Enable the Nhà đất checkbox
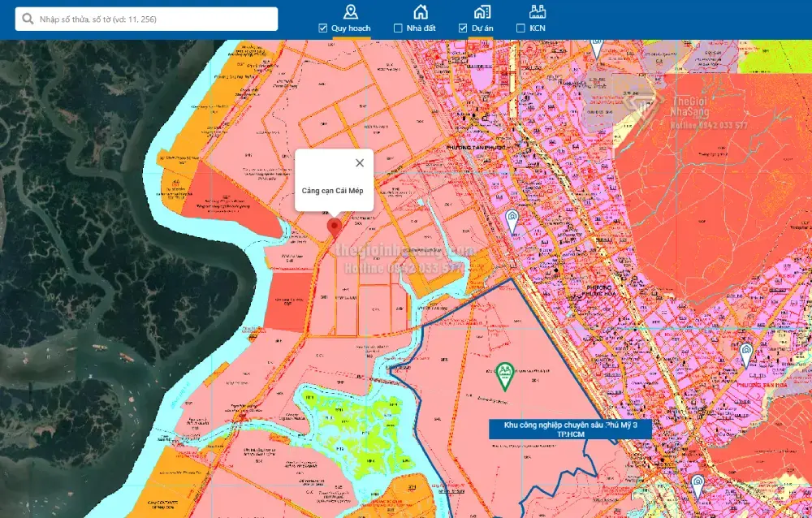 click(x=398, y=28)
